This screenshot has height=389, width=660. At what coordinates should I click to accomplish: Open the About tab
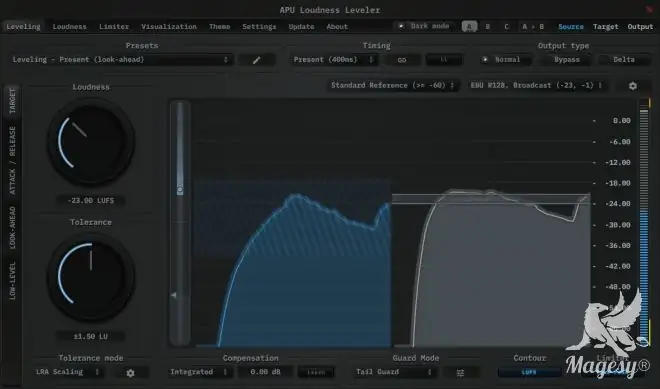[x=337, y=27]
